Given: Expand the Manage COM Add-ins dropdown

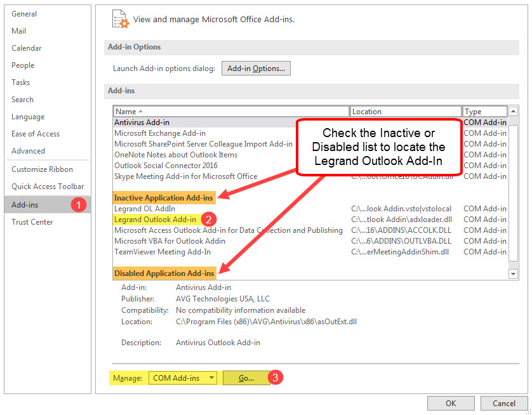Looking at the screenshot, I should coord(211,378).
